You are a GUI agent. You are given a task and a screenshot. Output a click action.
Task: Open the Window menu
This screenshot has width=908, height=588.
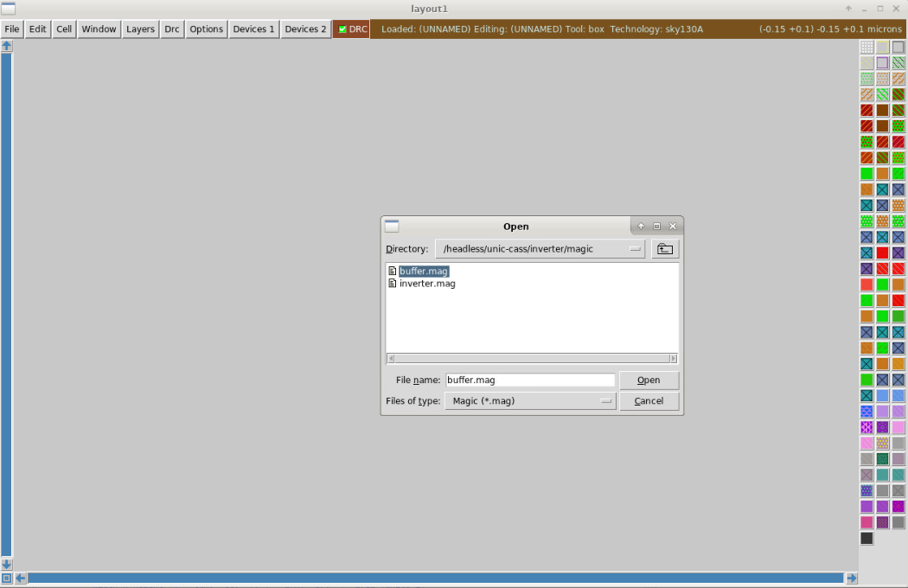point(99,29)
